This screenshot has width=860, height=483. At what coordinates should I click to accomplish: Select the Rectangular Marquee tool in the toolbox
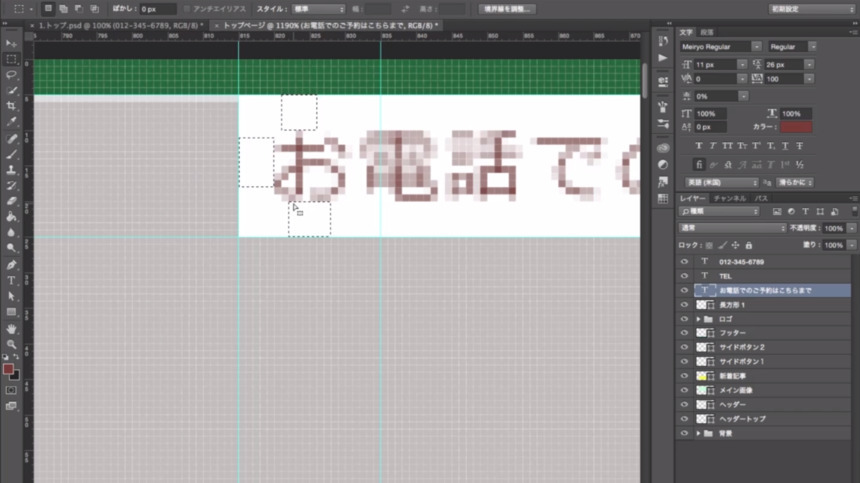pyautogui.click(x=11, y=59)
